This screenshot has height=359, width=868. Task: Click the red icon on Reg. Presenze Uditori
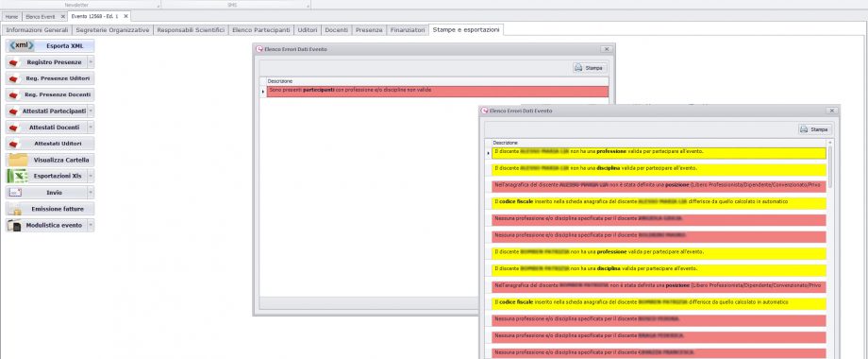coord(14,78)
